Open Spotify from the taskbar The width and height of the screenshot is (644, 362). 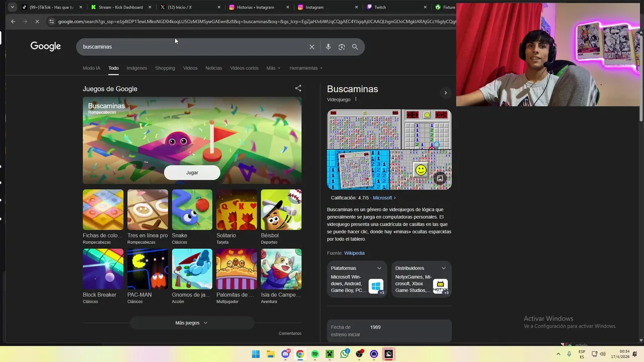pyautogui.click(x=315, y=354)
